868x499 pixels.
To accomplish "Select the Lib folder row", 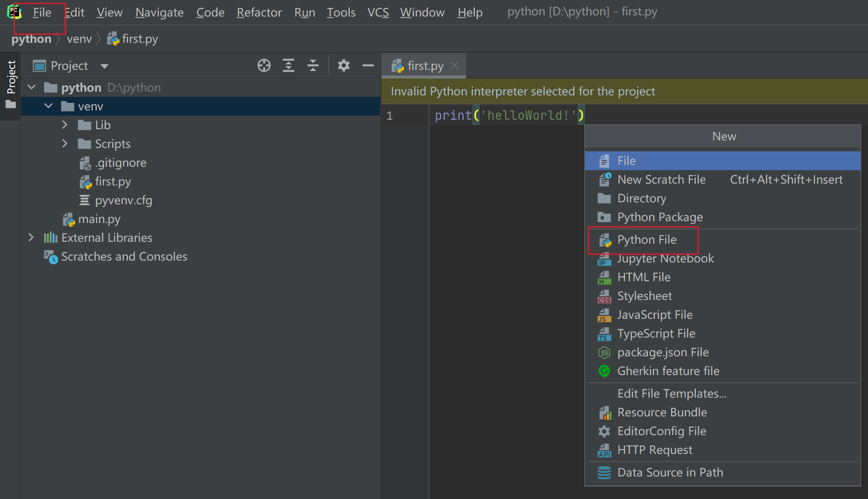I will point(201,125).
